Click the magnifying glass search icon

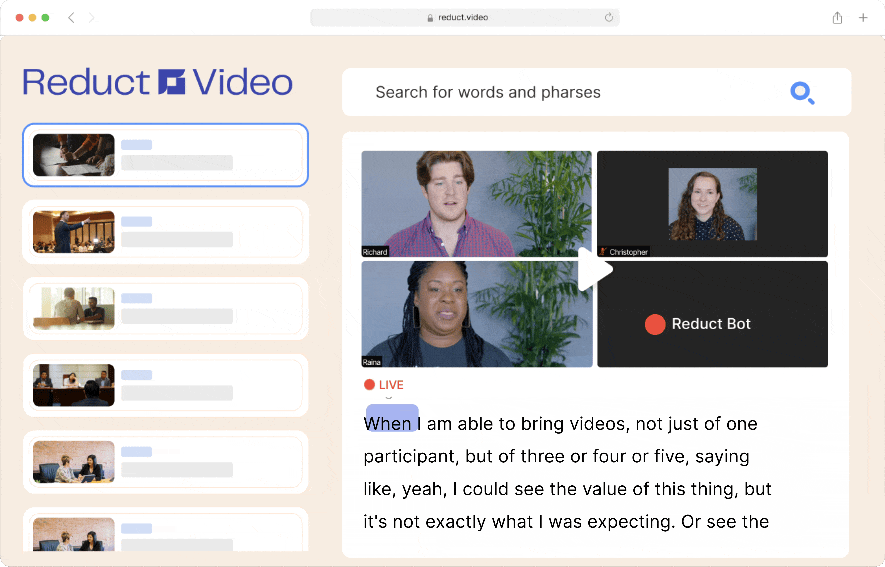click(x=802, y=93)
